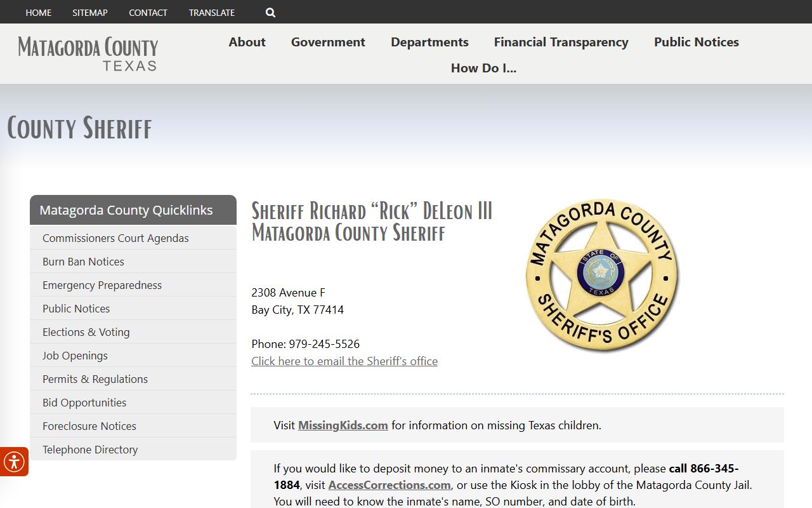Click the phone number 979-245-5526
This screenshot has height=508, width=812.
(324, 344)
